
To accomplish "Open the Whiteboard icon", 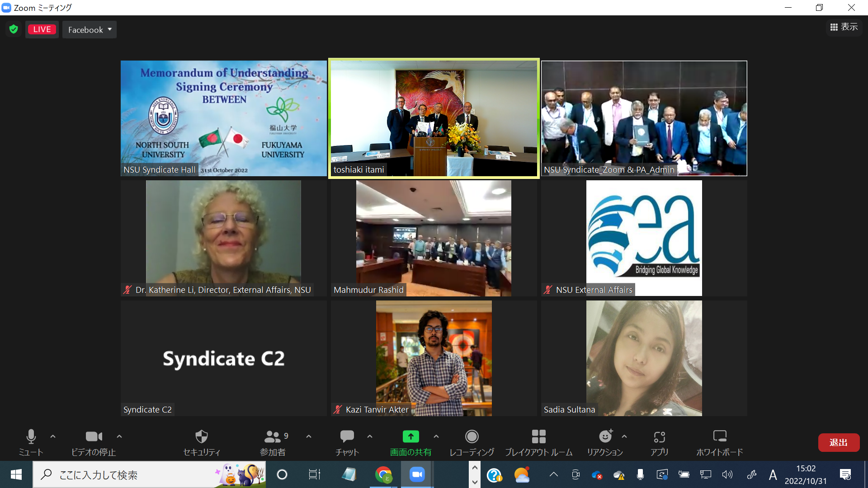I will 719,437.
